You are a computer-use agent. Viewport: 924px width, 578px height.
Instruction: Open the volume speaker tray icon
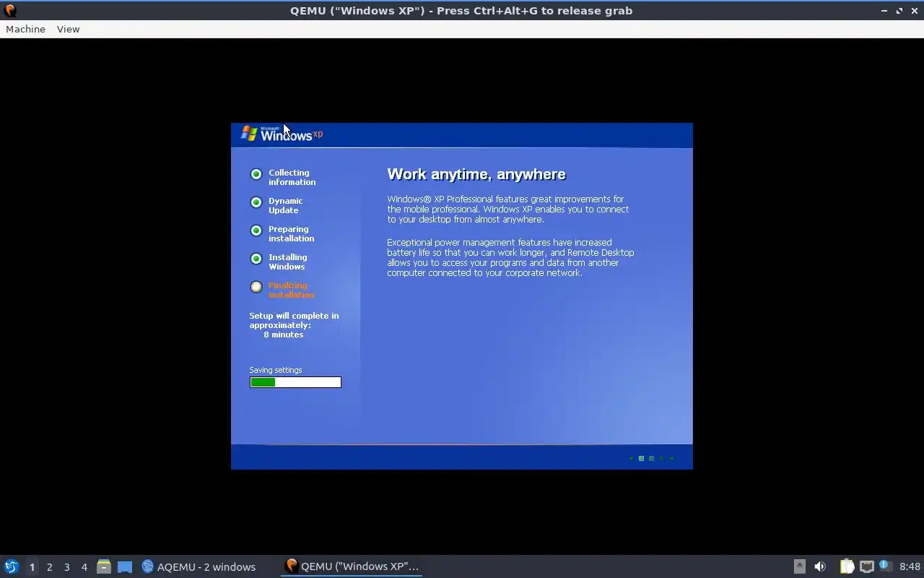(x=819, y=566)
